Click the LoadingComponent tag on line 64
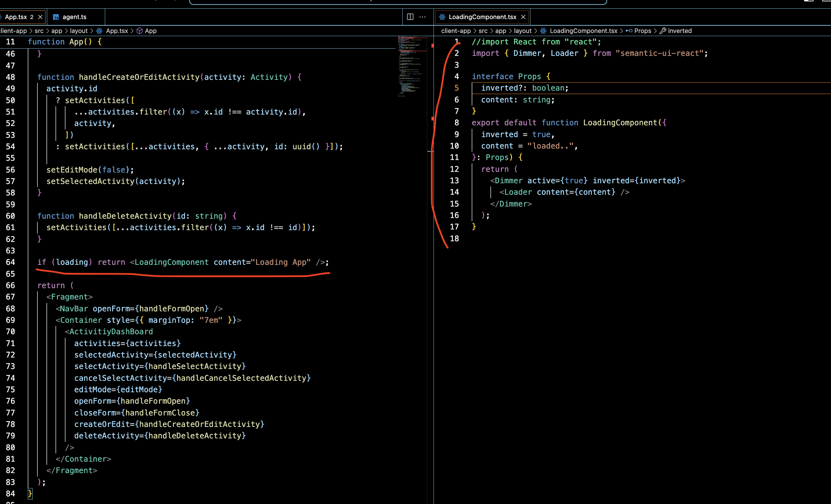Screen dimensions: 831x504 click(171, 262)
